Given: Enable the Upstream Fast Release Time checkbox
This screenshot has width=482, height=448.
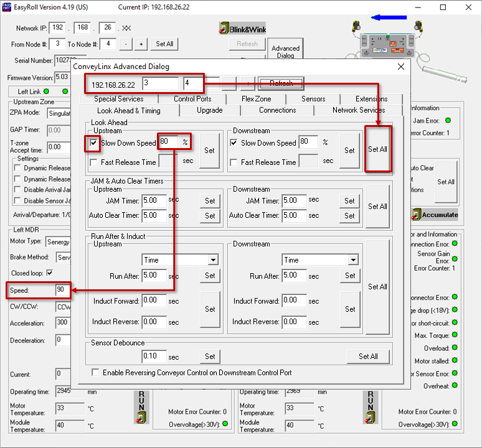Looking at the screenshot, I should [93, 162].
